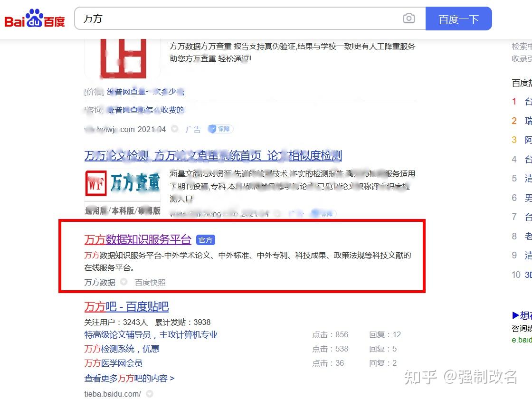The image size is (532, 399).
Task: Open post 特高级论文辅导员，主攻计算机专业
Action: (151, 334)
